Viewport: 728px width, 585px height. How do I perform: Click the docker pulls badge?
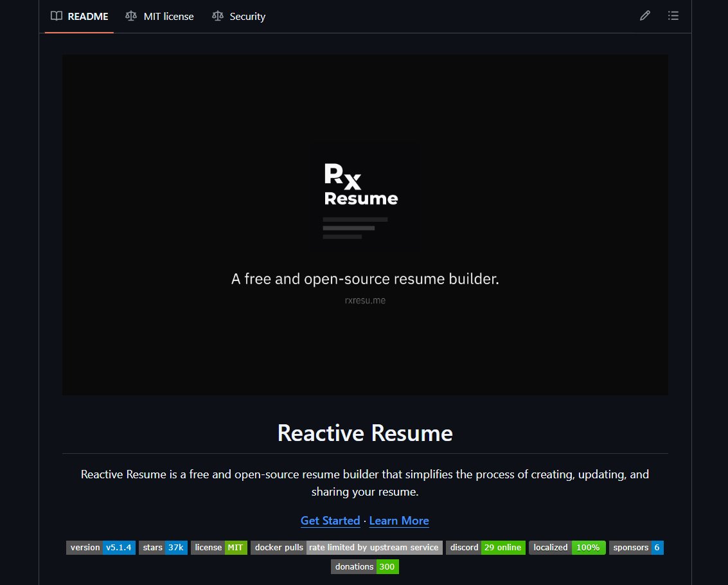[x=346, y=547]
